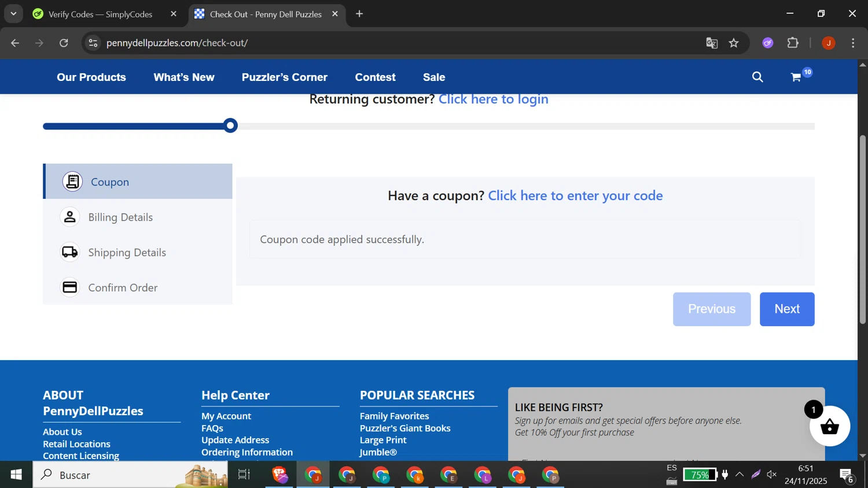The height and width of the screenshot is (488, 868).
Task: Open the site information icon in address bar
Action: click(93, 43)
